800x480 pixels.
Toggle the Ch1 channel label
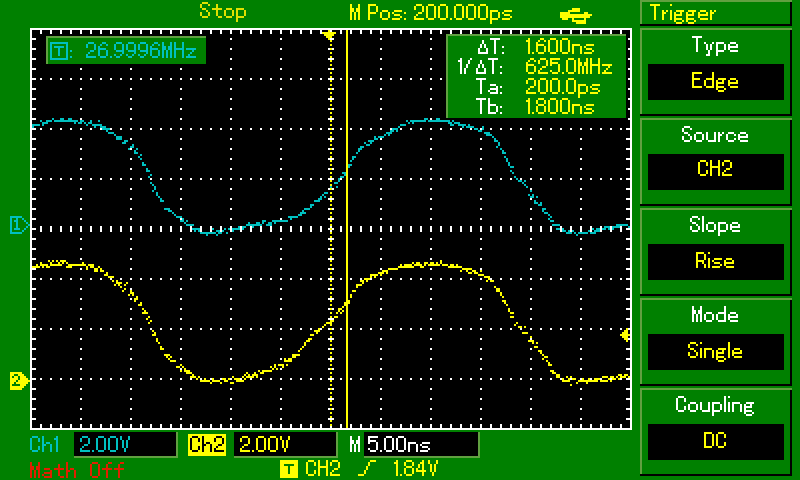[46, 444]
